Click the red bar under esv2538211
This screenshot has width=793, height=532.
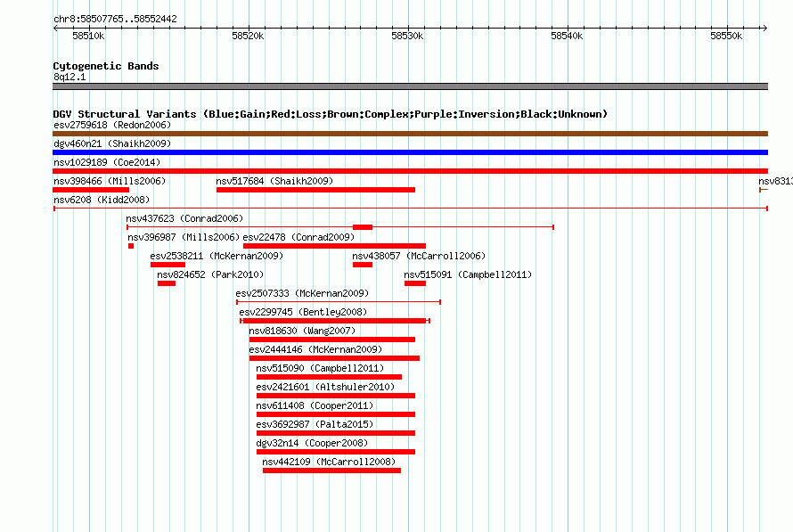coord(168,265)
